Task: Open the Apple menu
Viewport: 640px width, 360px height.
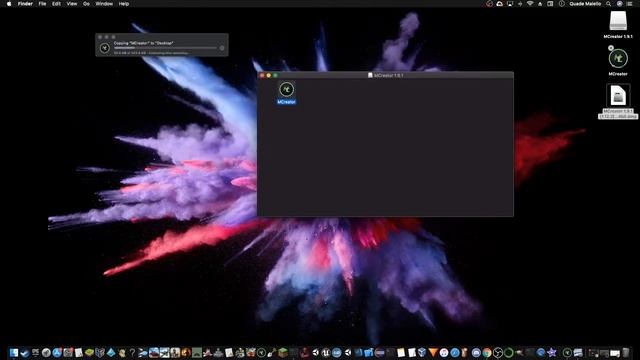Action: (x=9, y=4)
